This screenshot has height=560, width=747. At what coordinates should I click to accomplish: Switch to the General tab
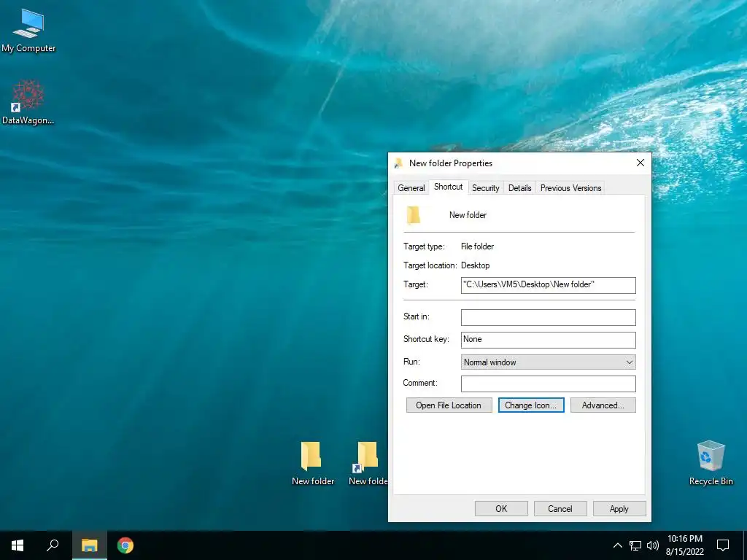click(411, 188)
